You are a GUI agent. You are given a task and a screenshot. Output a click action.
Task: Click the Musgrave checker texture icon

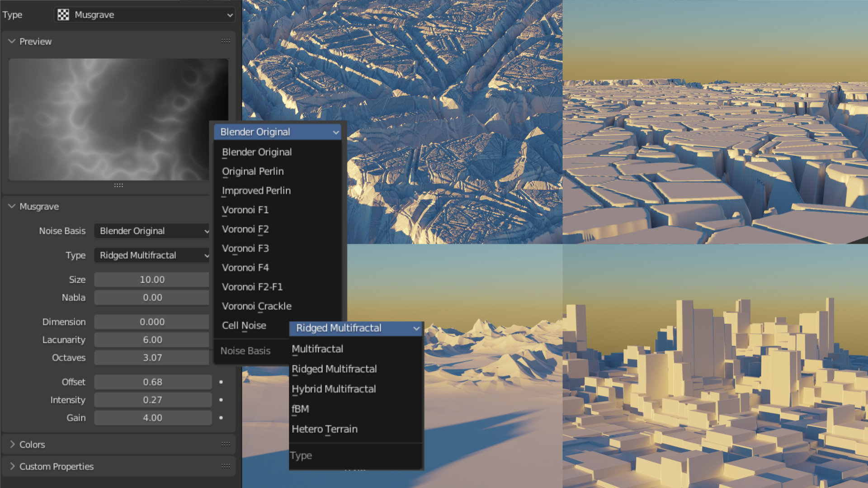point(63,15)
